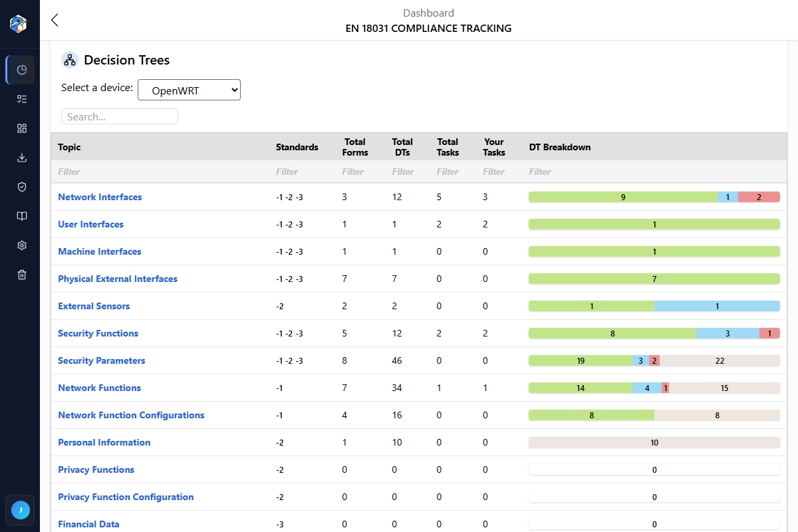Screen dimensions: 798x532
Task: Click the back chevron next to Dashboard
Action: 55,20
